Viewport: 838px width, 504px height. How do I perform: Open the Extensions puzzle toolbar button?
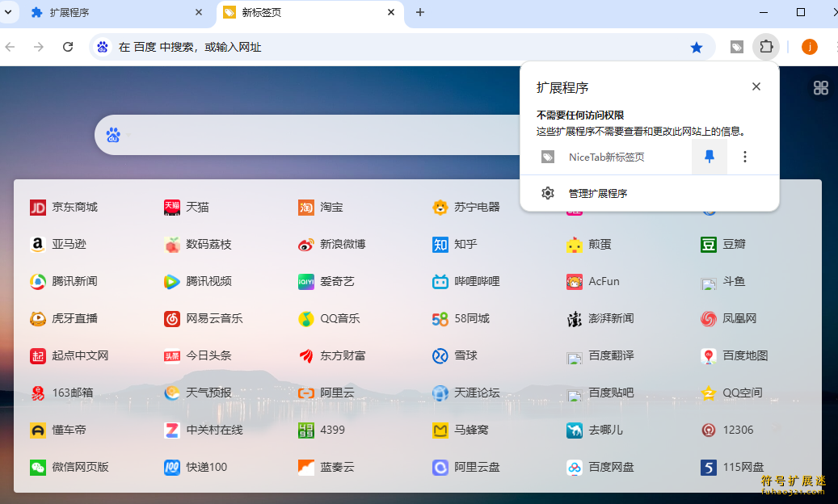pos(766,47)
